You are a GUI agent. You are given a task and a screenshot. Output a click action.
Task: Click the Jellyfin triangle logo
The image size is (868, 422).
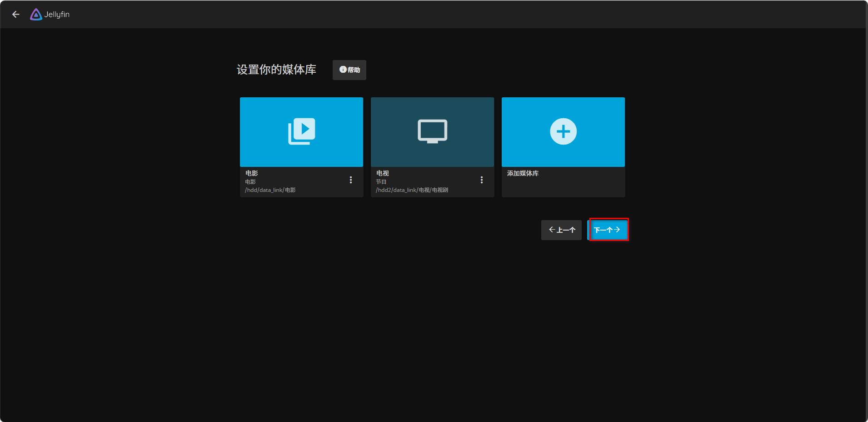(x=36, y=15)
